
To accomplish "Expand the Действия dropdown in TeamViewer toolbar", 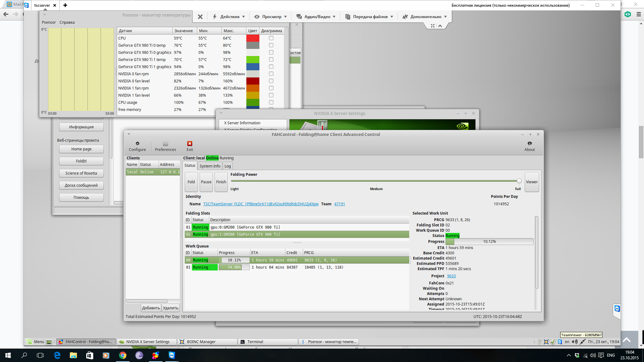I will coord(230,16).
